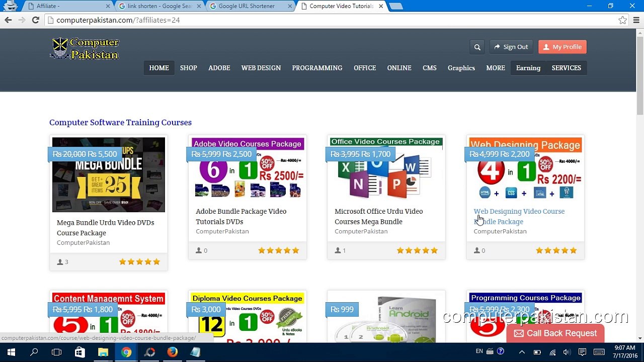644x362 pixels.
Task: Click the Computer Pakistan logo
Action: pos(85,49)
